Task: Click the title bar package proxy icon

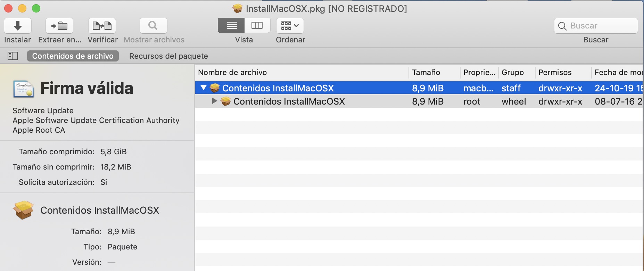Action: click(238, 8)
